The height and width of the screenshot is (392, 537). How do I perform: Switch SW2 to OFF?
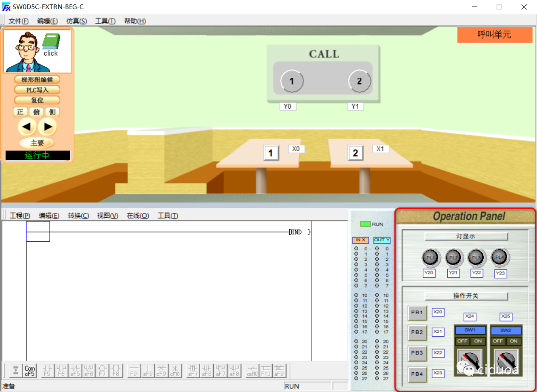(x=497, y=341)
